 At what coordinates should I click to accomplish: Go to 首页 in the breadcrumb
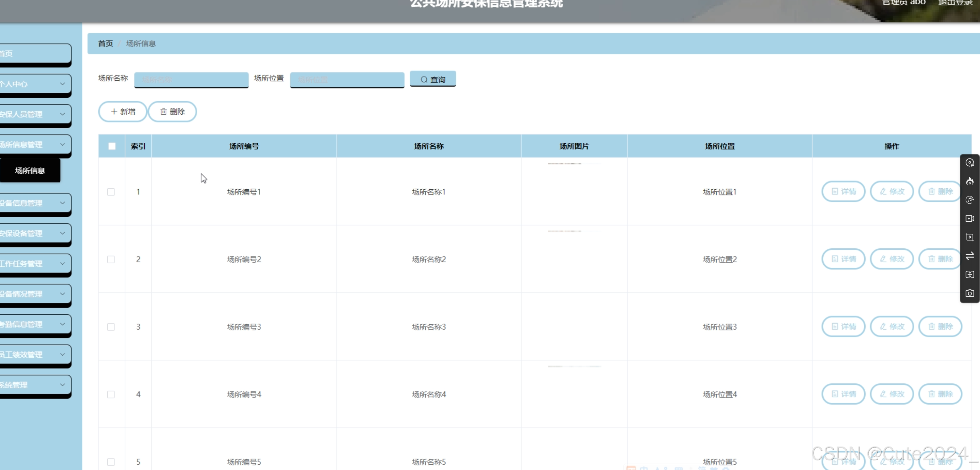click(x=106, y=43)
